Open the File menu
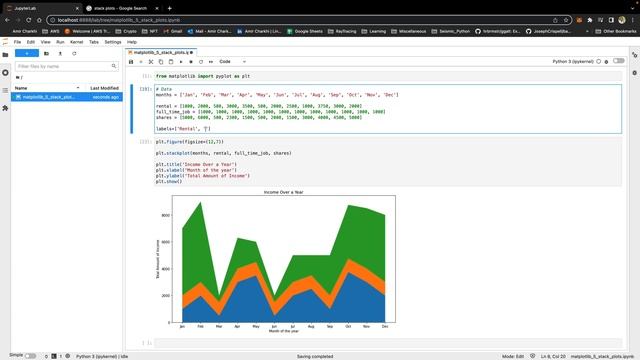 point(17,42)
